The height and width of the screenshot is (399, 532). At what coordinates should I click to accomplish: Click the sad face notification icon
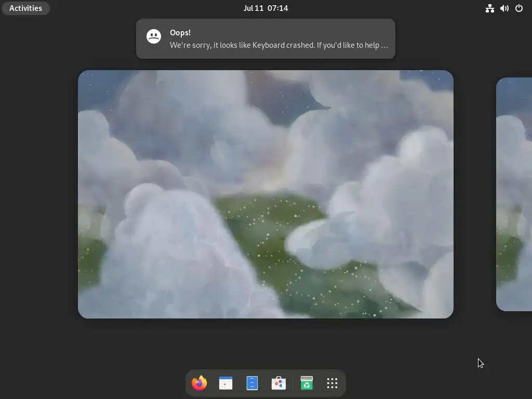154,36
